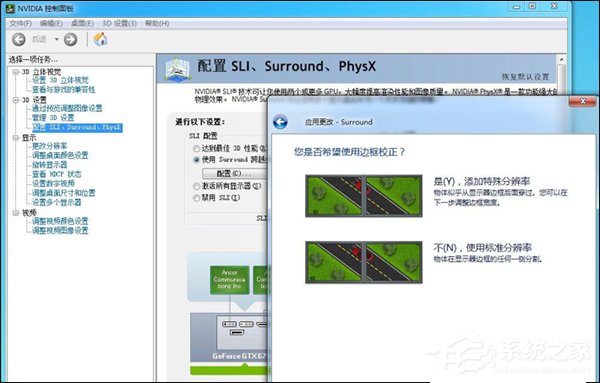Open 查看 HDCP 状态 task
600x383 pixels.
(x=57, y=174)
